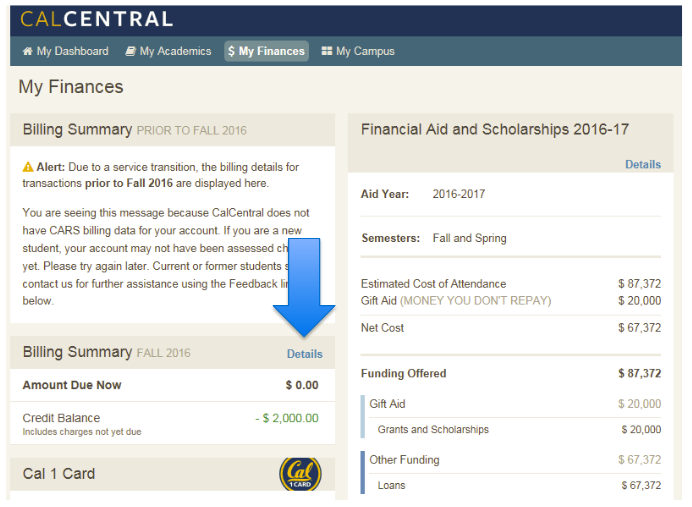This screenshot has height=507, width=692.
Task: Switch to the My Campus tab
Action: coord(358,51)
